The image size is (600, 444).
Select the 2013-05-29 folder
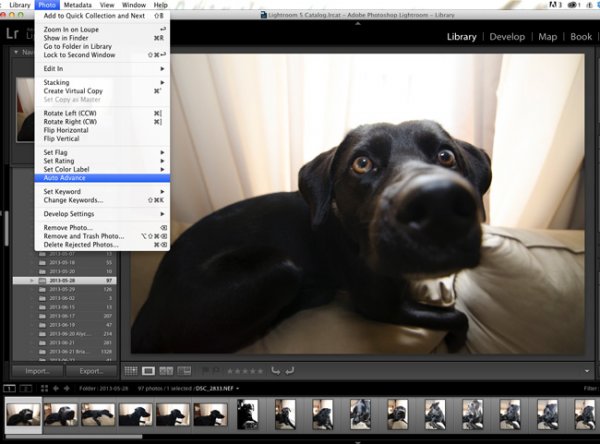[x=65, y=289]
